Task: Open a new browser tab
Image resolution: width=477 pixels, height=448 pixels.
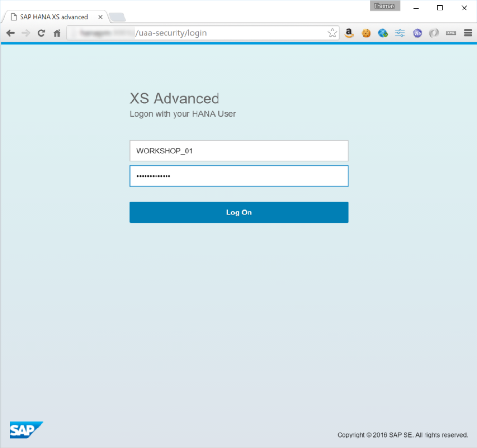Action: click(117, 17)
